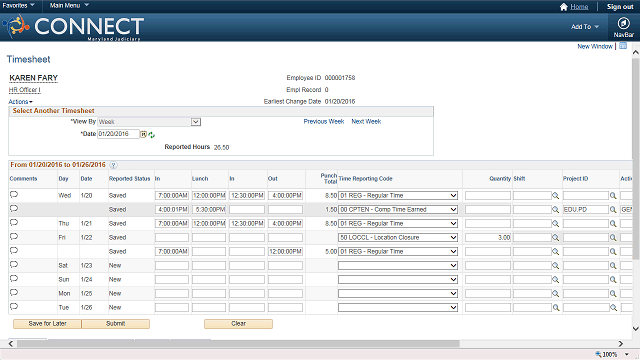The image size is (640, 360).
Task: Click the Clear button
Action: [x=238, y=324]
